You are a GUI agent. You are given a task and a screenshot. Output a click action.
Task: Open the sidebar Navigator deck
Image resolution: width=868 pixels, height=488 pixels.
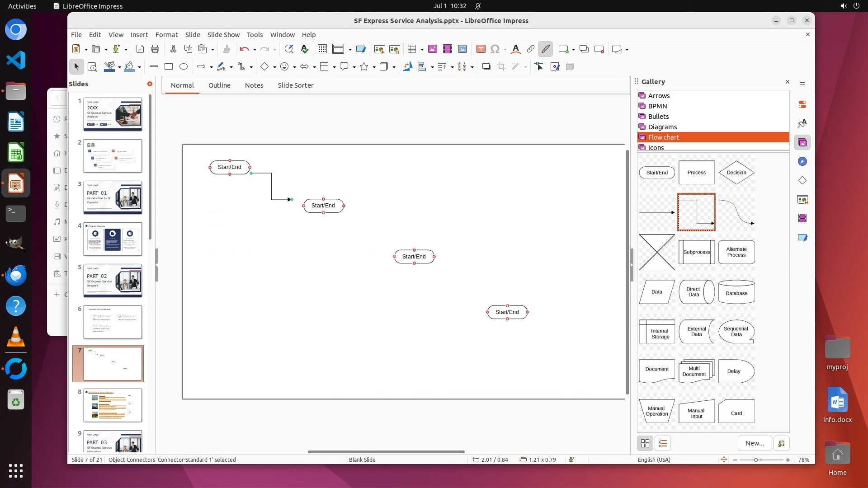click(x=802, y=162)
